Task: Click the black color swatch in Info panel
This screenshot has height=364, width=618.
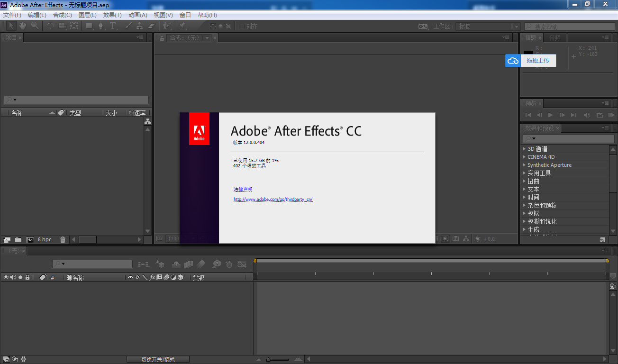Action: [528, 53]
